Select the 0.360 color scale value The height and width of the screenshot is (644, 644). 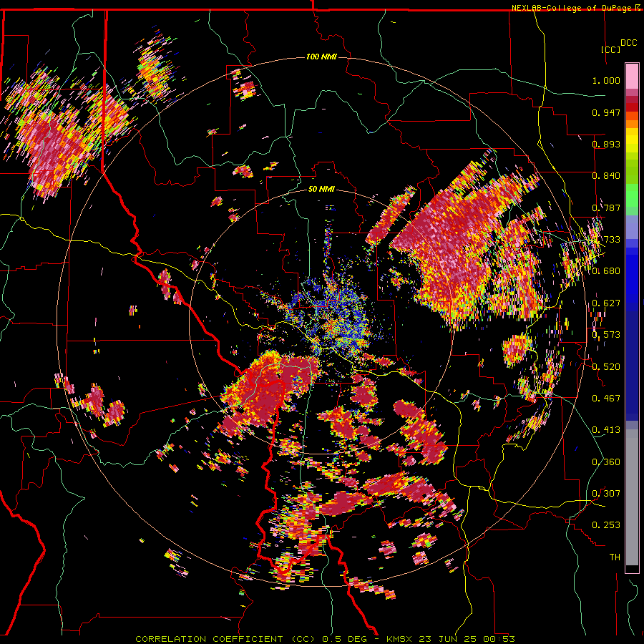point(606,462)
